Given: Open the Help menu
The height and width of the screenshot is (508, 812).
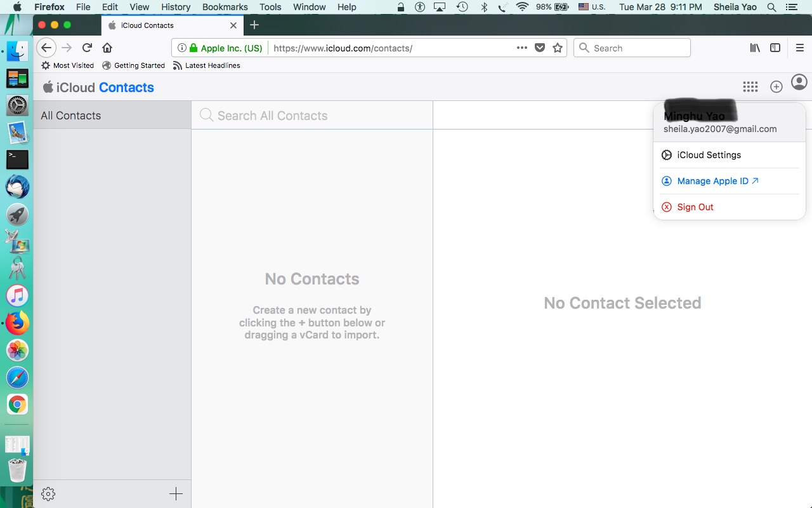Looking at the screenshot, I should point(347,7).
